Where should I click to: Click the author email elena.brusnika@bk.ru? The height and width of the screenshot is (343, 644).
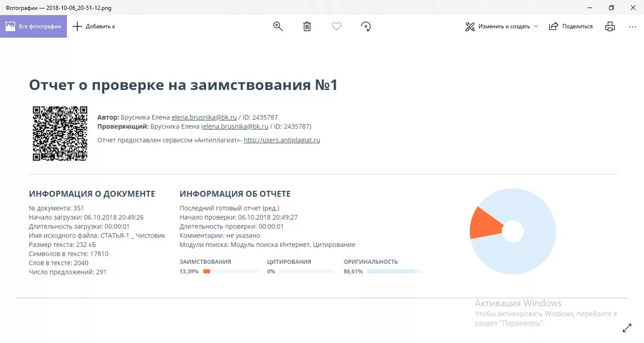coord(204,117)
